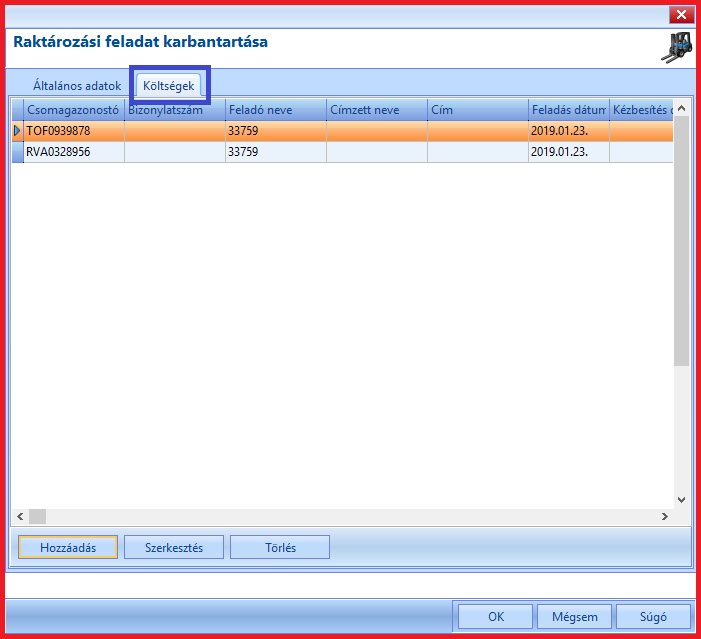Click the Hozzáadás button
Image resolution: width=701 pixels, height=639 pixels.
coord(68,547)
